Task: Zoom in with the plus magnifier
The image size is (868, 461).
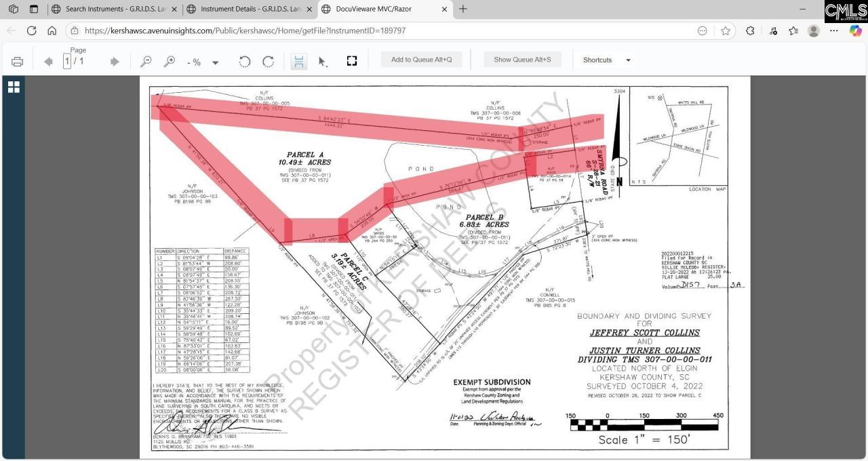Action: click(170, 62)
